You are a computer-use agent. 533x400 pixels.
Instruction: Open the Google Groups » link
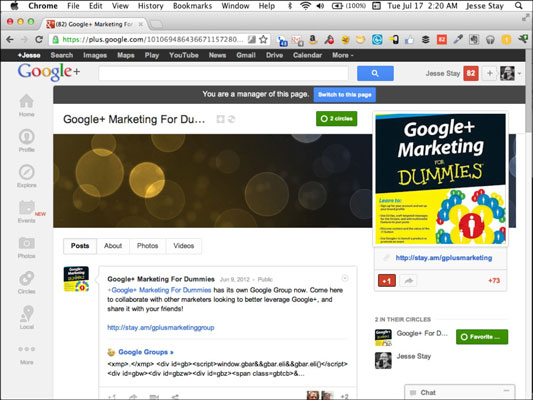tap(146, 352)
